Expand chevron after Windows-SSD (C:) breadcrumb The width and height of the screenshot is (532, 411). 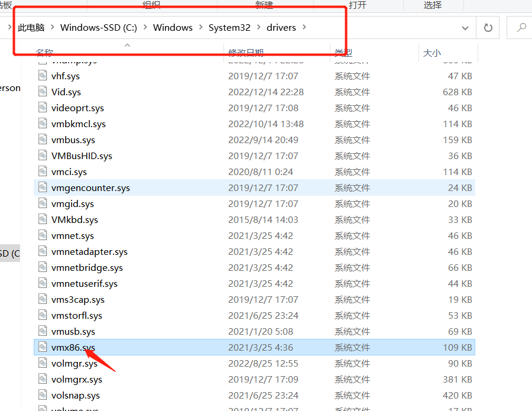tap(145, 27)
